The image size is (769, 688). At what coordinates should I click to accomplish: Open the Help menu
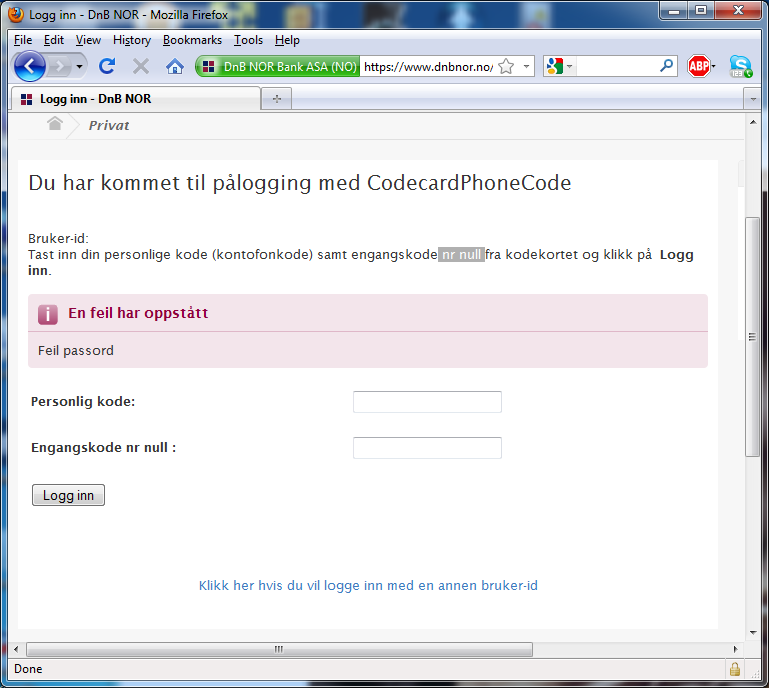(x=287, y=40)
